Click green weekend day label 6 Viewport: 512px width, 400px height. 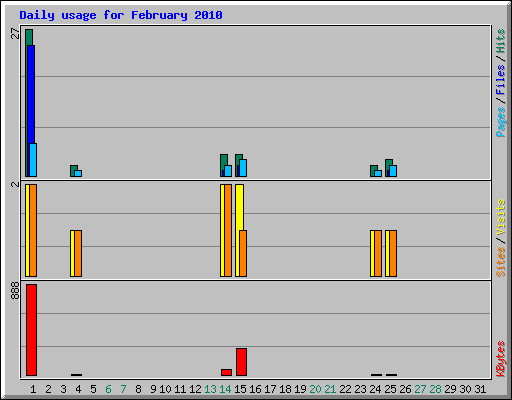point(108,389)
